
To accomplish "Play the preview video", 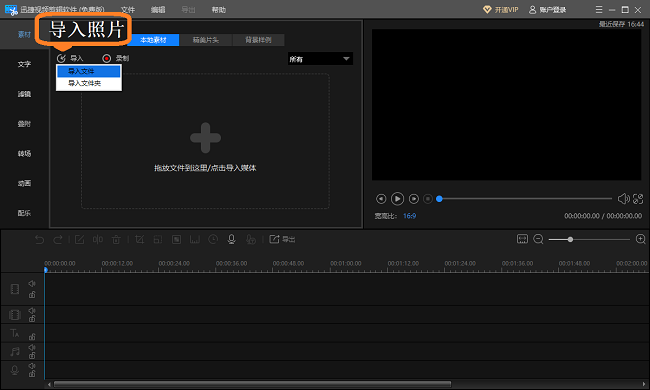I will coord(397,199).
